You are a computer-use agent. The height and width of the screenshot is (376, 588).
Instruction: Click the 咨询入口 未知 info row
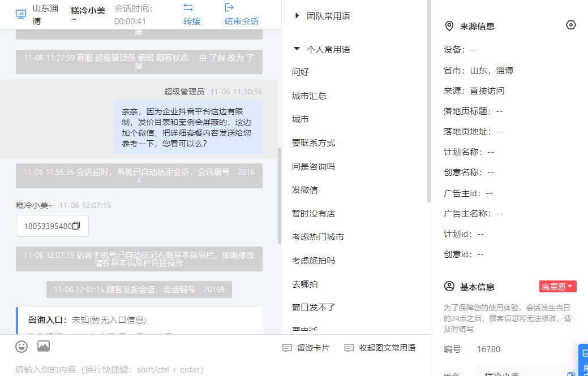(87, 320)
